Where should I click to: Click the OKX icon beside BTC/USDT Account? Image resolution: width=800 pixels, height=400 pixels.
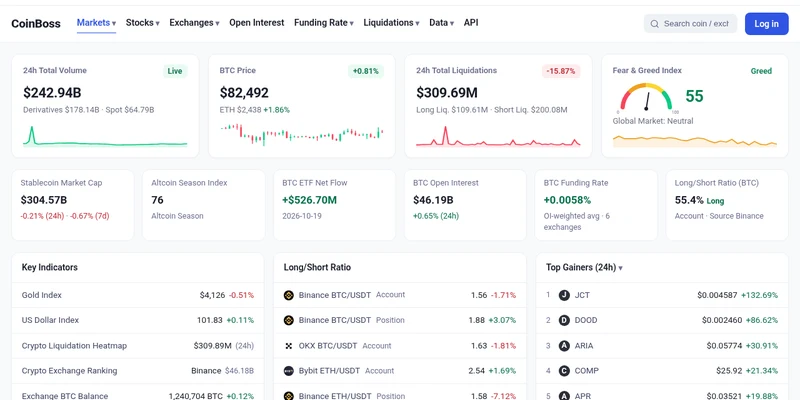[289, 346]
